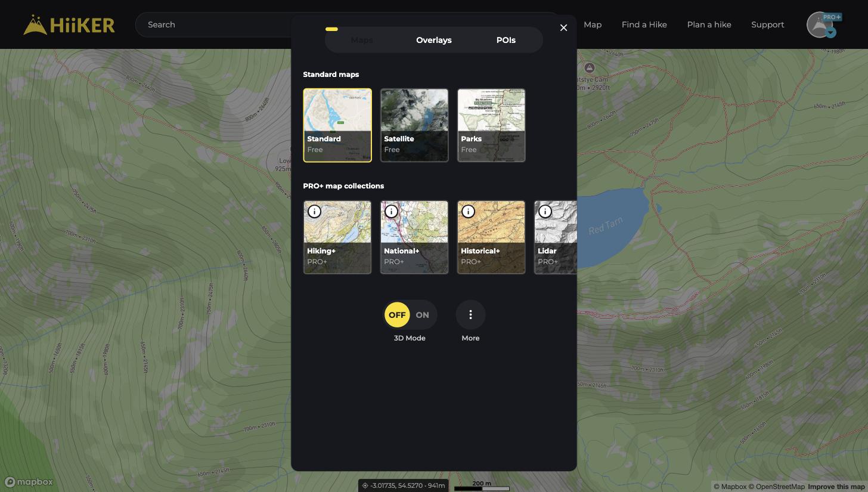868x492 pixels.
Task: Click the 200 m scale bar
Action: 482,486
